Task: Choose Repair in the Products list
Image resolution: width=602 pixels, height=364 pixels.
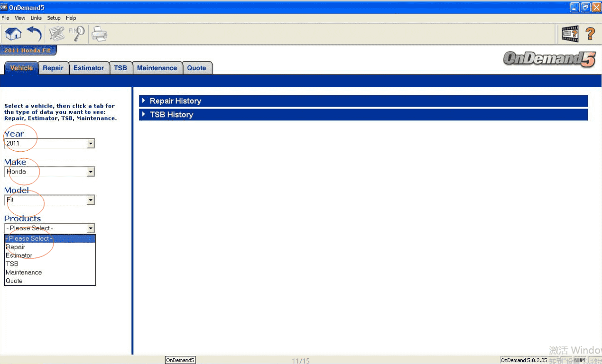Action: tap(50, 247)
